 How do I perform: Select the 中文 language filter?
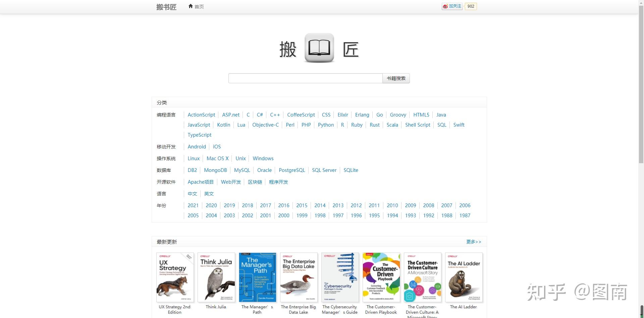tap(192, 194)
